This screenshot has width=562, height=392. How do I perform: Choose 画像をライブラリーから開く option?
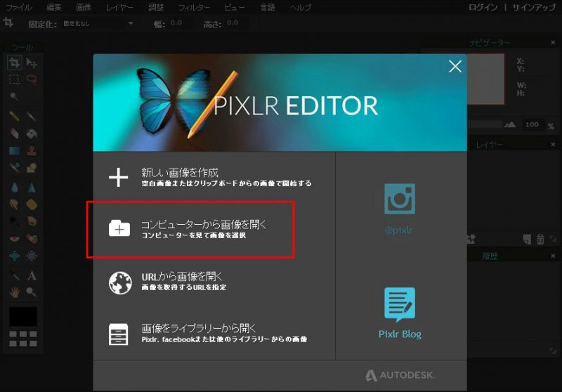[x=208, y=333]
